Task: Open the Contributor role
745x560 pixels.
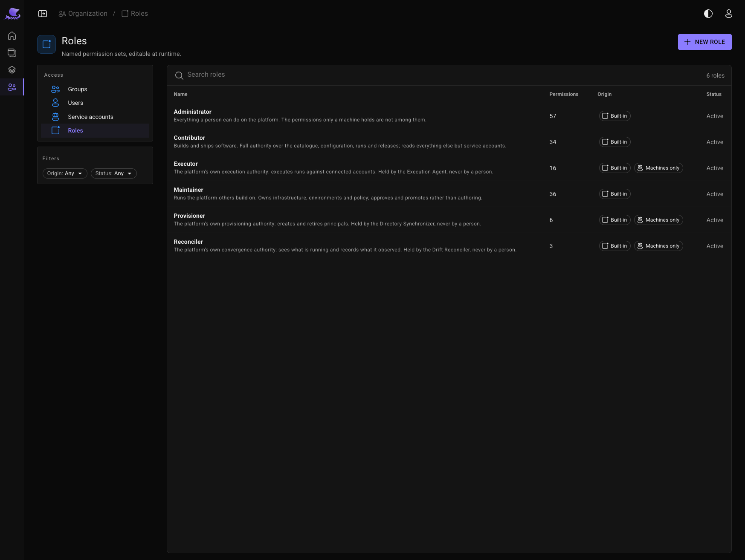Action: coord(449,142)
